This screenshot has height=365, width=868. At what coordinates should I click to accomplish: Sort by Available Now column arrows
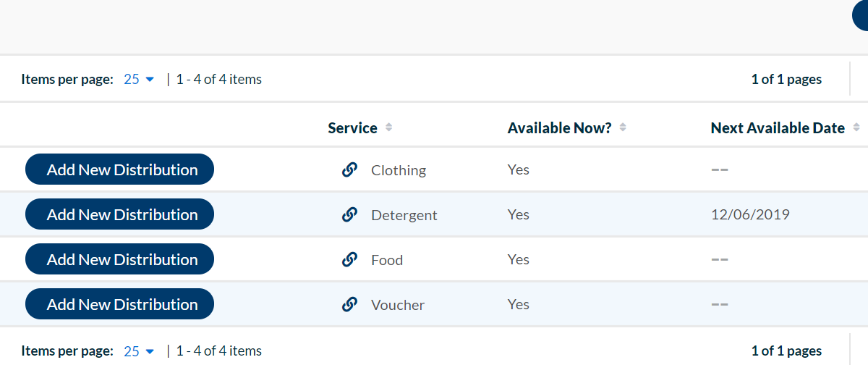(x=623, y=128)
